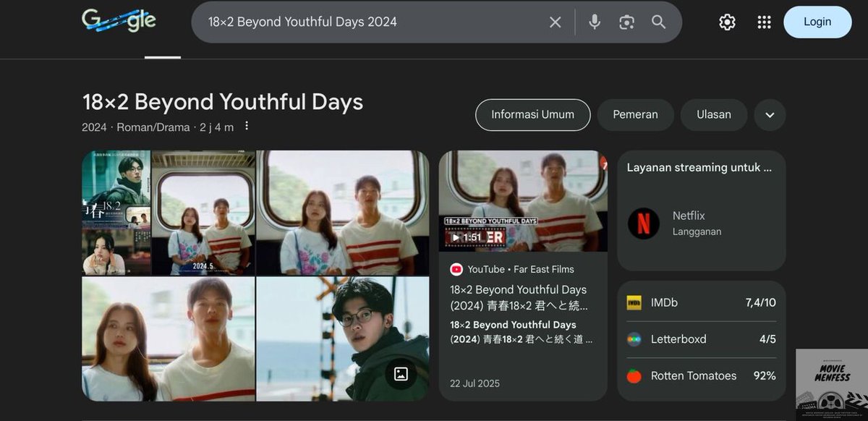The width and height of the screenshot is (868, 421).
Task: Open the movie poster thumbnail
Action: (116, 211)
